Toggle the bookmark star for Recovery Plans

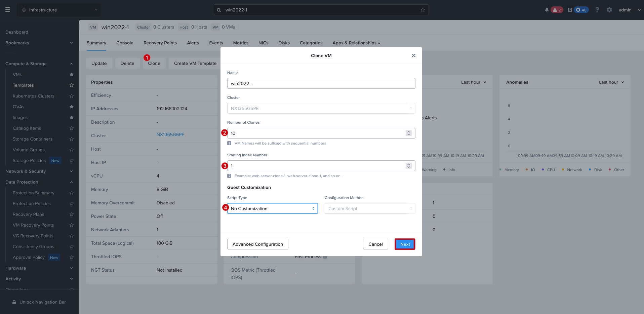pos(71,214)
